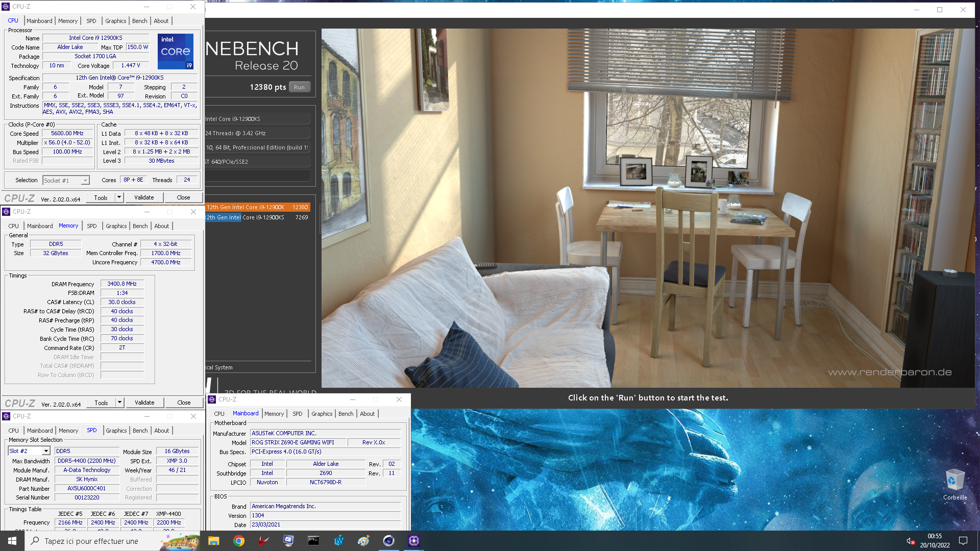The height and width of the screenshot is (551, 980).
Task: Switch to Mainboard tab in CPU window
Action: (x=39, y=21)
